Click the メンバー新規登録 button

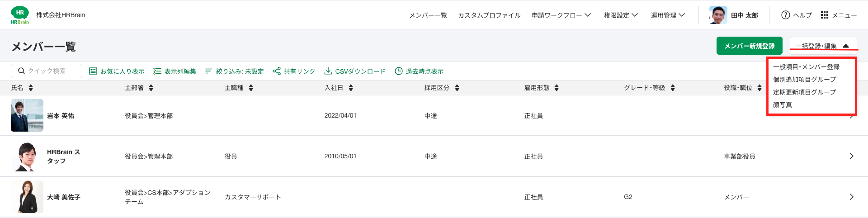tap(750, 46)
